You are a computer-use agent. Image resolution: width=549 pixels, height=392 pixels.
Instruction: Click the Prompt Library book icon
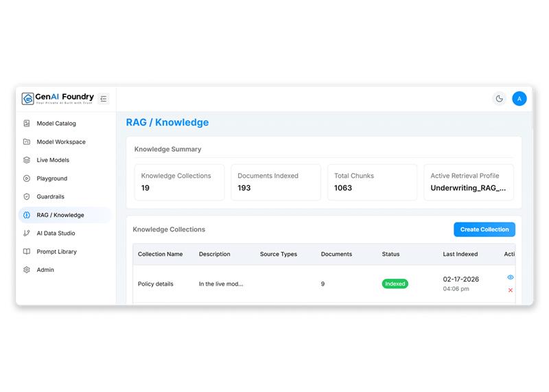point(27,252)
